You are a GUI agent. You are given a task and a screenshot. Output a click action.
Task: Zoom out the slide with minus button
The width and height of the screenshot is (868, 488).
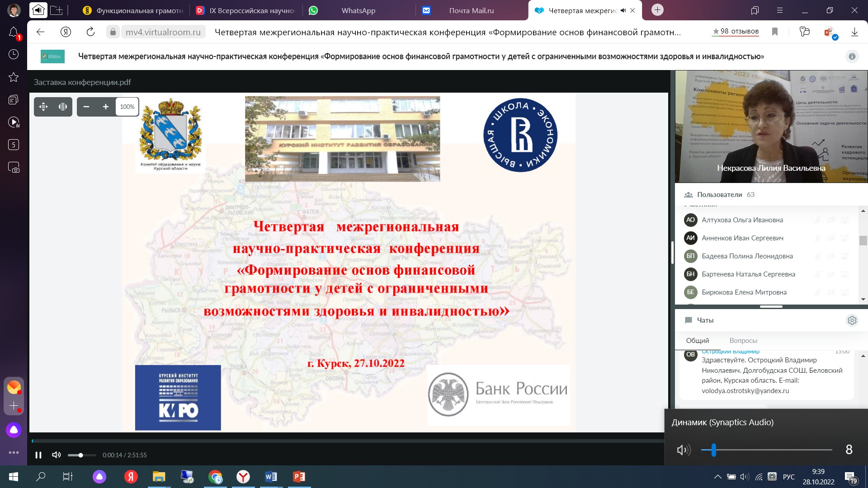pyautogui.click(x=86, y=107)
